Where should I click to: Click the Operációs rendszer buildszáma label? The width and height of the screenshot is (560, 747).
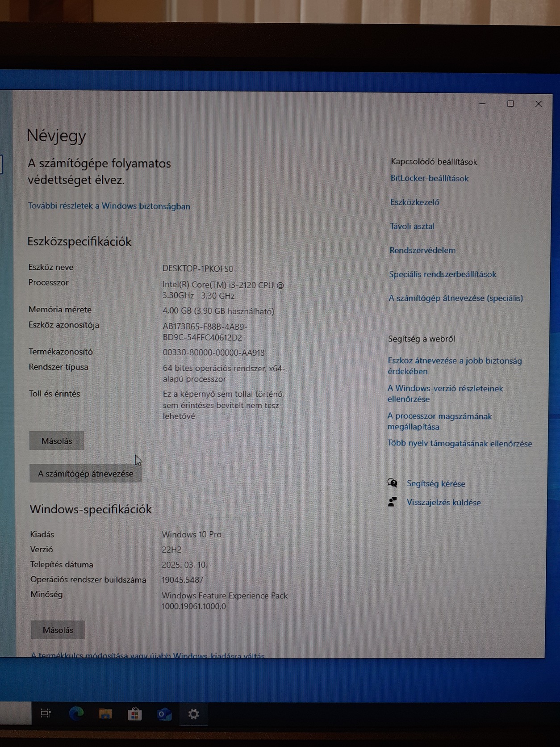[88, 579]
